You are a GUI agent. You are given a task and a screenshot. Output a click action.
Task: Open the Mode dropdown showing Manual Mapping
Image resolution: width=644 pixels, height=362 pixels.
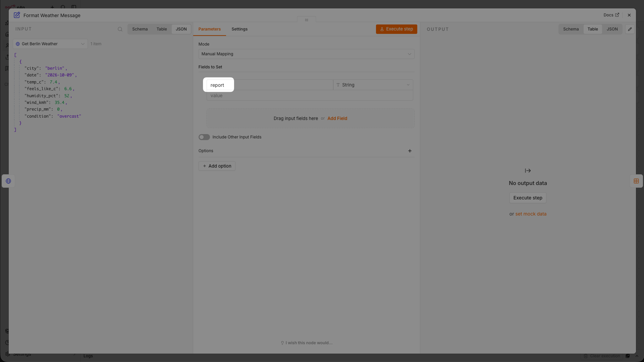tap(307, 54)
